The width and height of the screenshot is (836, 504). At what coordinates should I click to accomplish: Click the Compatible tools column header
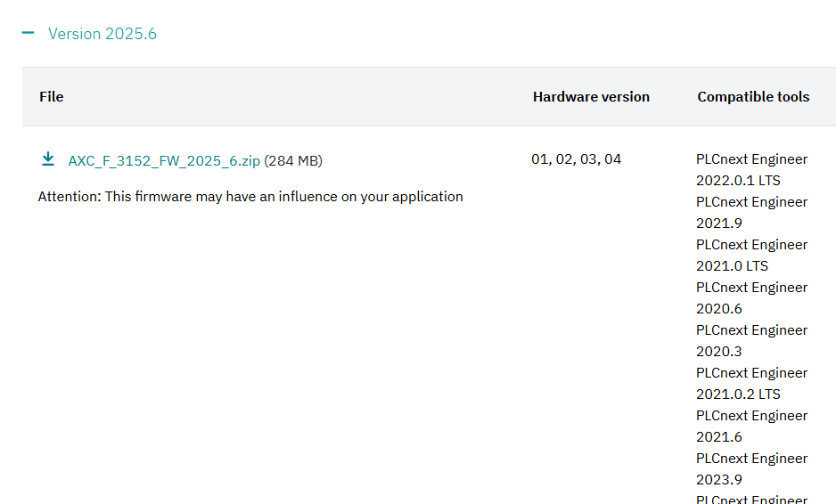(x=753, y=96)
